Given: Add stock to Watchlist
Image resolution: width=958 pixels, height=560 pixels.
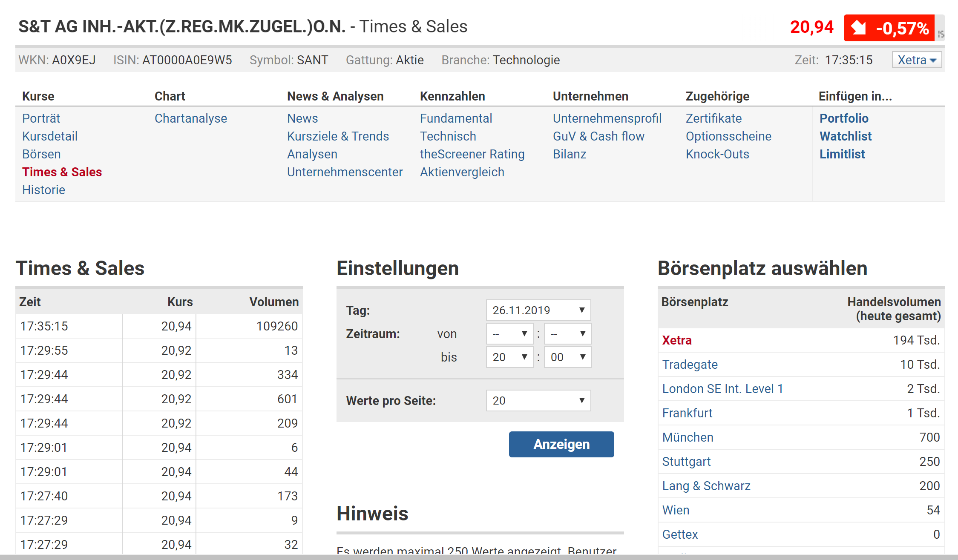Looking at the screenshot, I should [x=846, y=136].
